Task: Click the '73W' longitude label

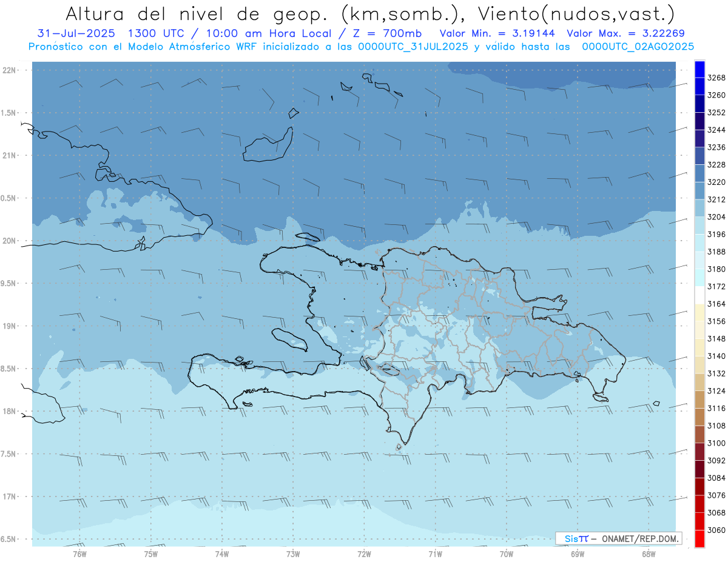Action: 293,553
